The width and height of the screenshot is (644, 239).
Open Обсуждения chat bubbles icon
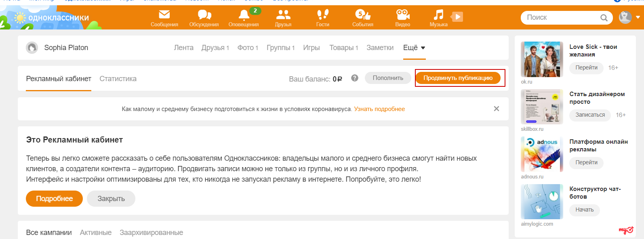[x=204, y=15]
